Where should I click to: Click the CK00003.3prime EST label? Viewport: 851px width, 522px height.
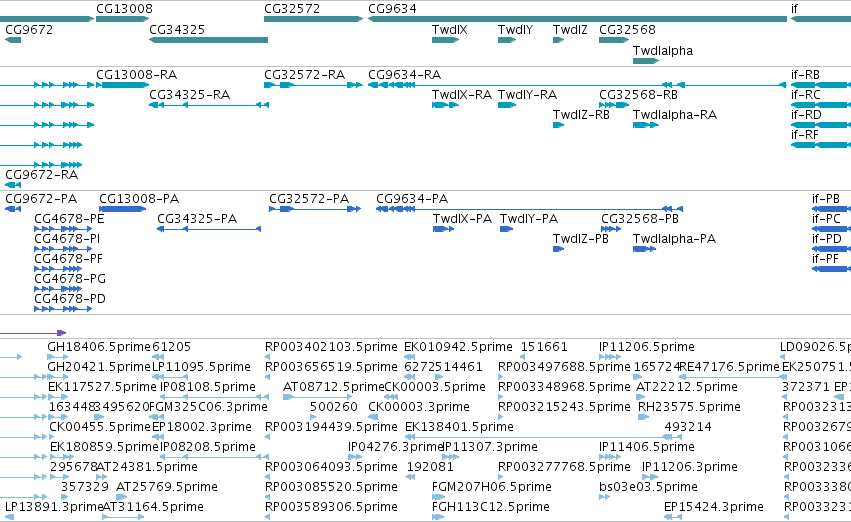coord(418,407)
